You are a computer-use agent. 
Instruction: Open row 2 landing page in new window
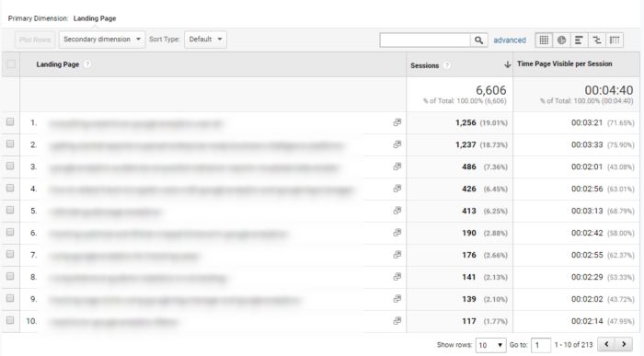tap(397, 144)
